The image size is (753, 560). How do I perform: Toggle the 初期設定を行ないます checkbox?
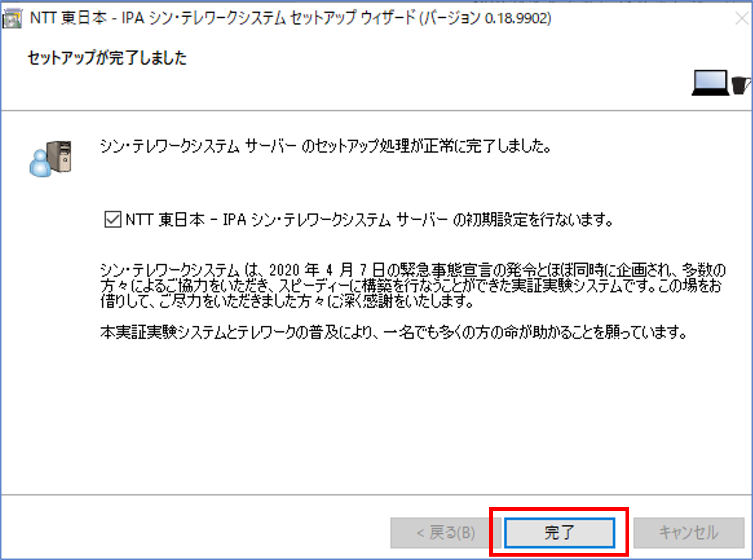(112, 219)
